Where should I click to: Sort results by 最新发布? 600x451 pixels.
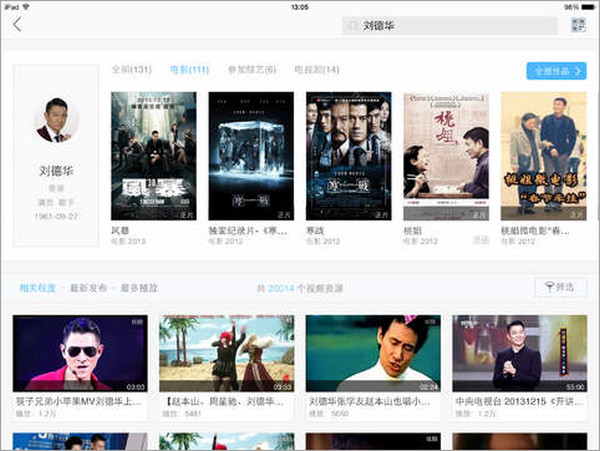tap(88, 288)
